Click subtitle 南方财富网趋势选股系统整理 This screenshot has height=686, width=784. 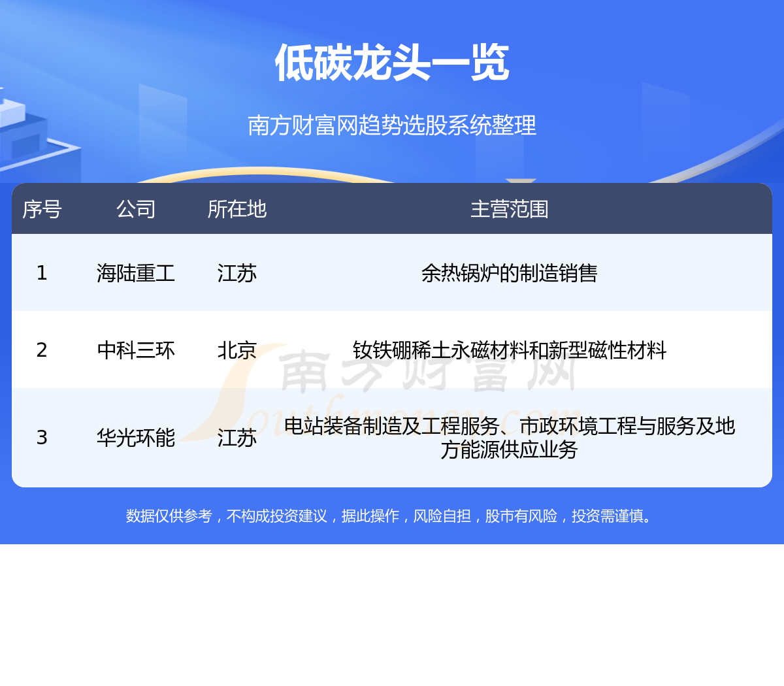392,125
